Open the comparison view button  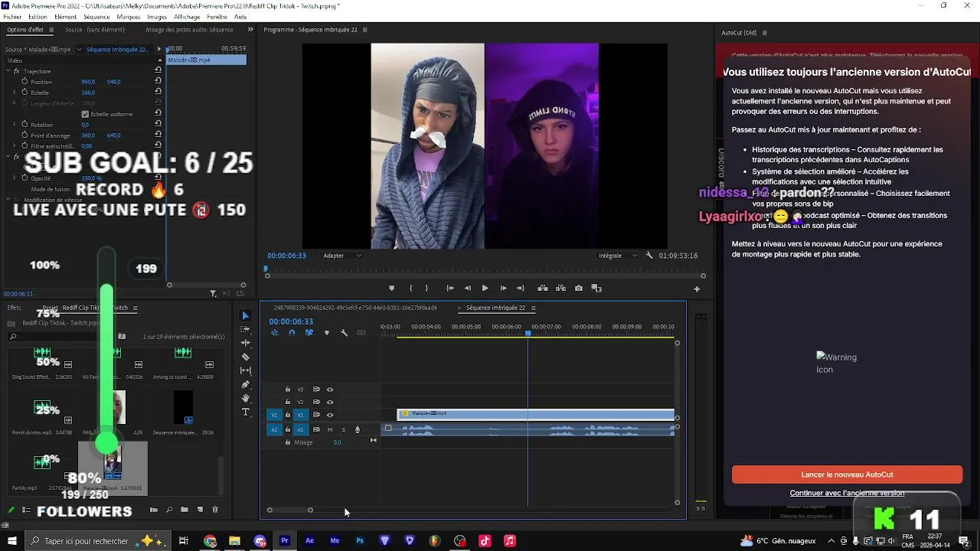click(596, 289)
